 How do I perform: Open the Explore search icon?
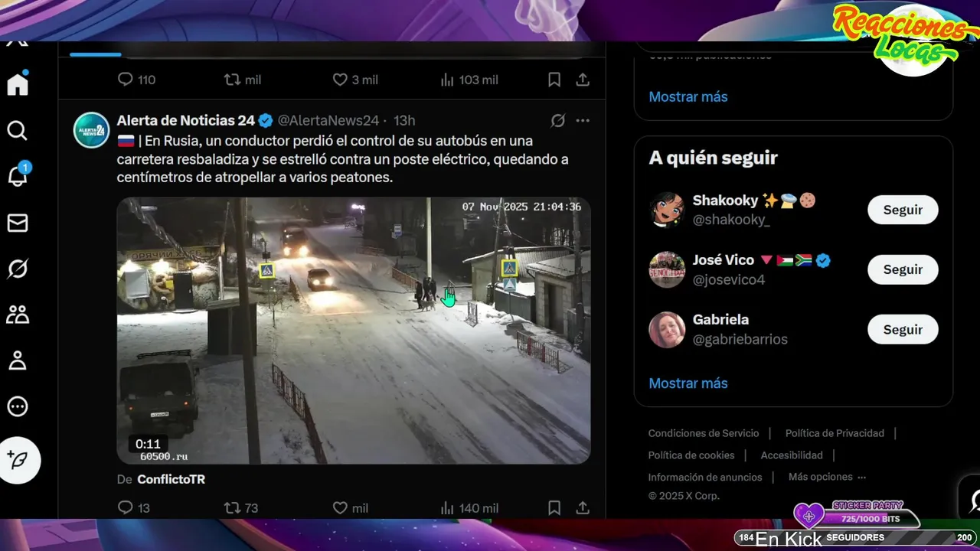tap(18, 131)
